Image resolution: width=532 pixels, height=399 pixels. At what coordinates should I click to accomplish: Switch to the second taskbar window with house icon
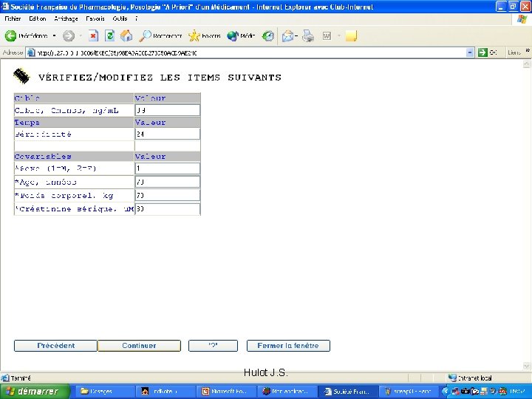[x=166, y=391]
